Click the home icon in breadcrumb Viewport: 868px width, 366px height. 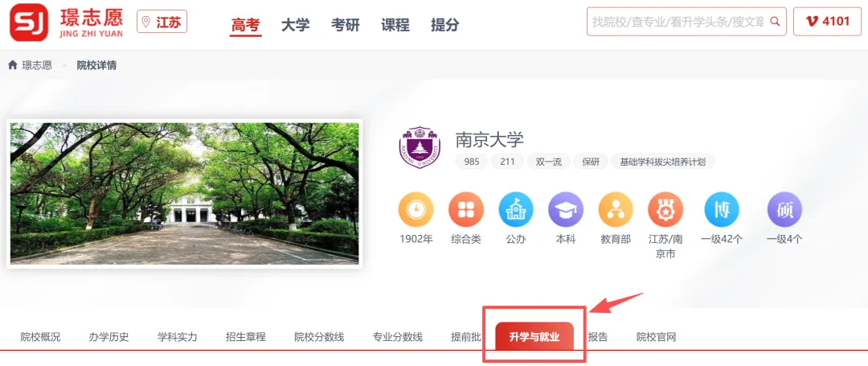click(x=13, y=65)
